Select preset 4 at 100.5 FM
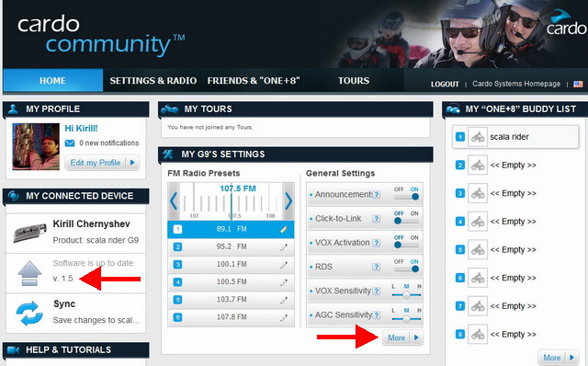 [x=231, y=282]
